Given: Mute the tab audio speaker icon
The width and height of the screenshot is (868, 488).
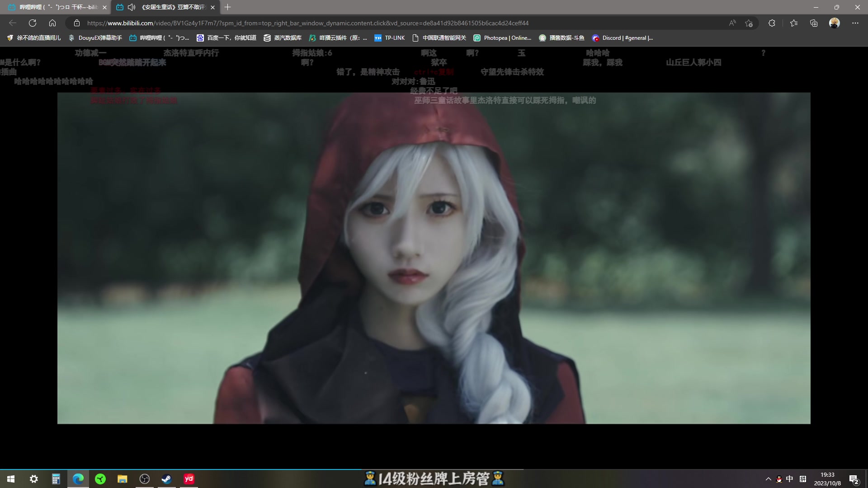Looking at the screenshot, I should (132, 7).
